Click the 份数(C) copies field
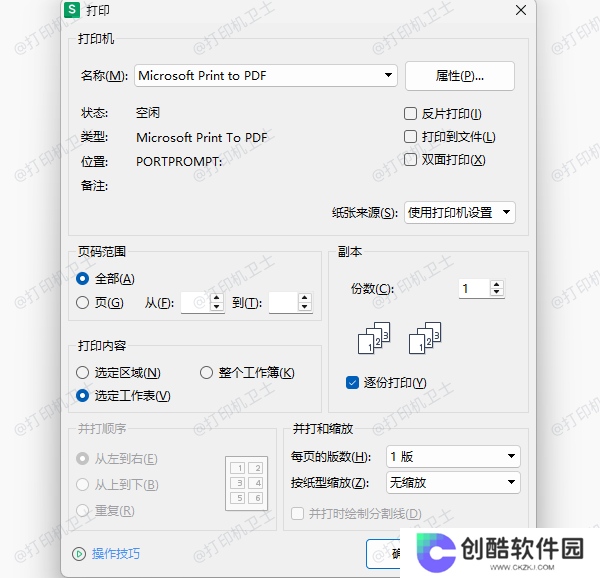Image resolution: width=600 pixels, height=578 pixels. (474, 288)
